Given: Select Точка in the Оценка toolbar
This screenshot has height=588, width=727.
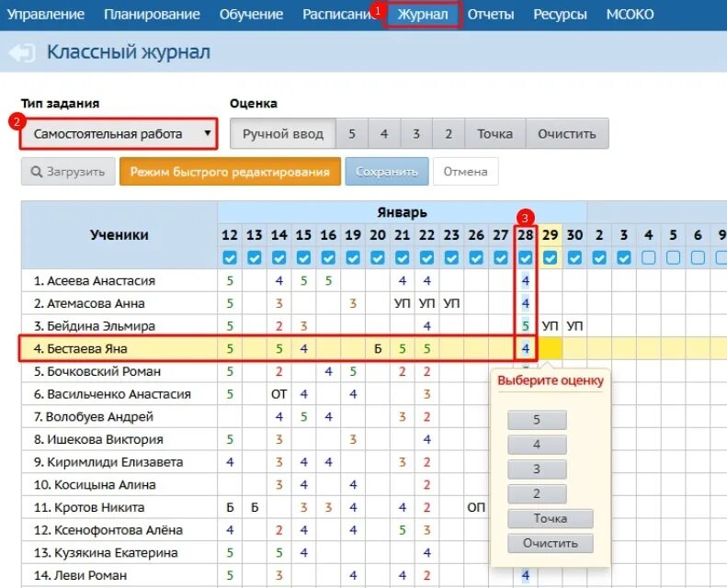Looking at the screenshot, I should [494, 134].
